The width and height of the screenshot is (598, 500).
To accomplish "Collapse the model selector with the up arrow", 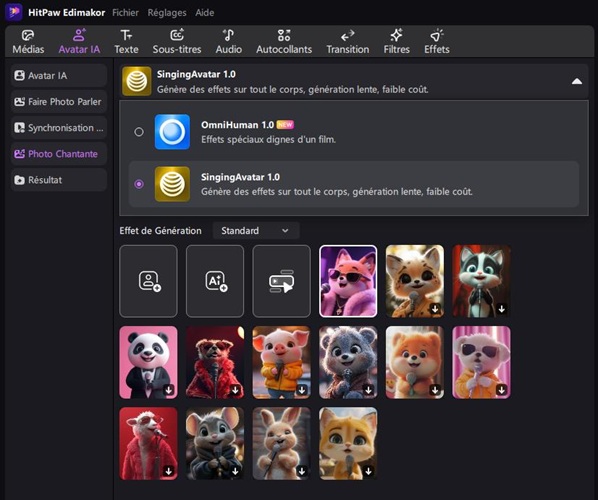I will [x=577, y=81].
